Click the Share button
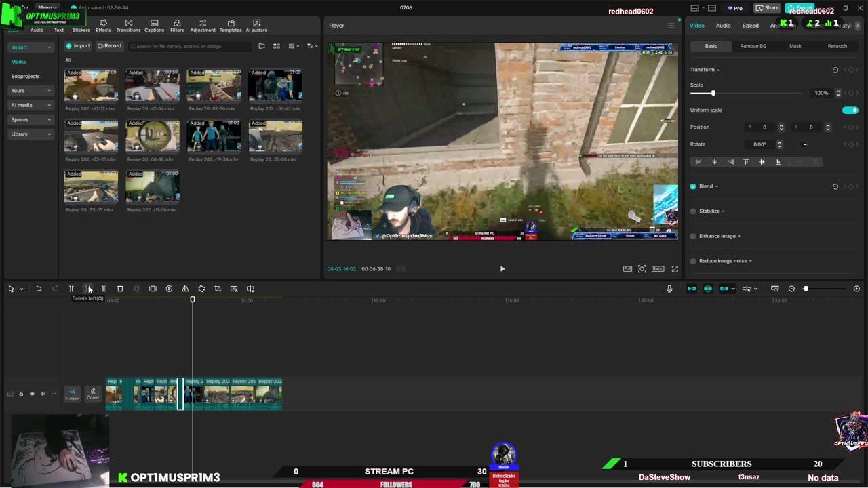The image size is (868, 488). (x=767, y=8)
